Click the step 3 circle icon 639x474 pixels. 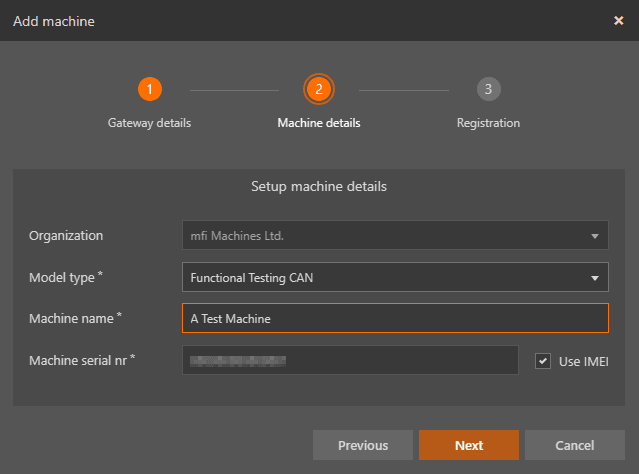tap(488, 89)
